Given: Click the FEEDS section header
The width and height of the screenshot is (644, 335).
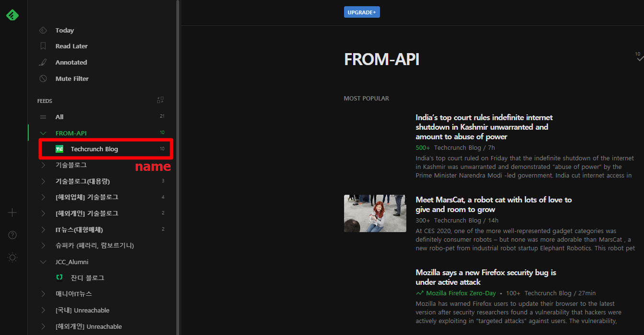Looking at the screenshot, I should tap(45, 101).
